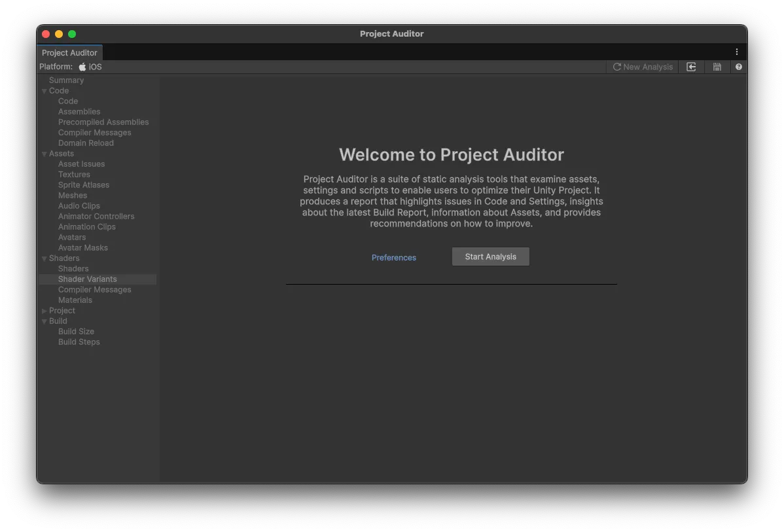
Task: Open the three-dot window options menu
Action: 737,52
